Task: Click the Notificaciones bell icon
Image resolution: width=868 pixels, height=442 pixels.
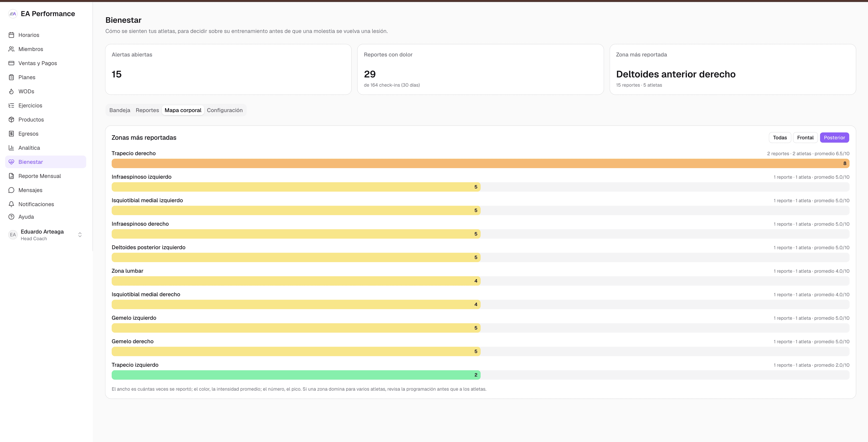Action: coord(12,205)
